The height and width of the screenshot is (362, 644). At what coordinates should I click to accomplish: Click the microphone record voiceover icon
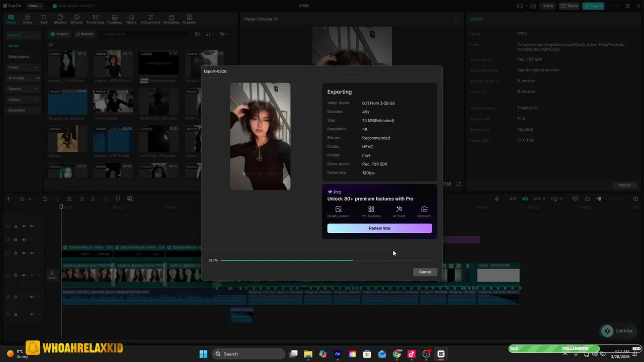click(x=497, y=199)
